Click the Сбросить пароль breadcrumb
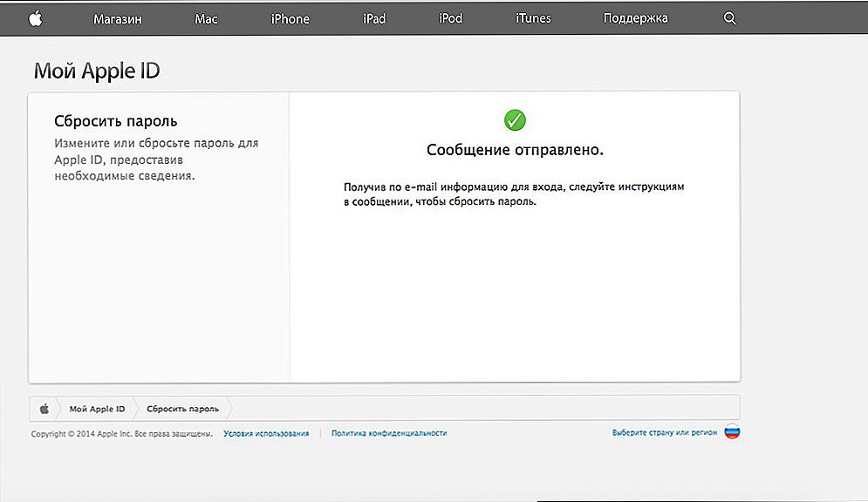The height and width of the screenshot is (502, 868). tap(182, 409)
